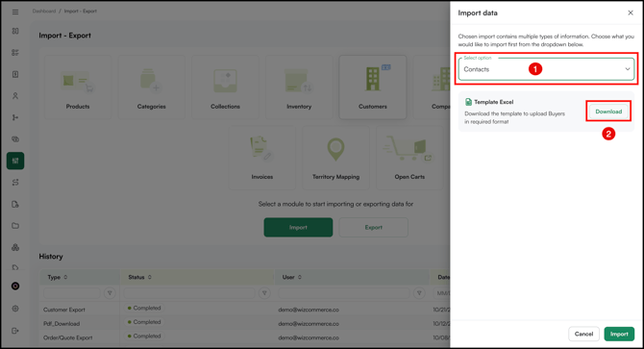The width and height of the screenshot is (644, 349).
Task: Click the Pdf_Download history row
Action: pyautogui.click(x=245, y=323)
